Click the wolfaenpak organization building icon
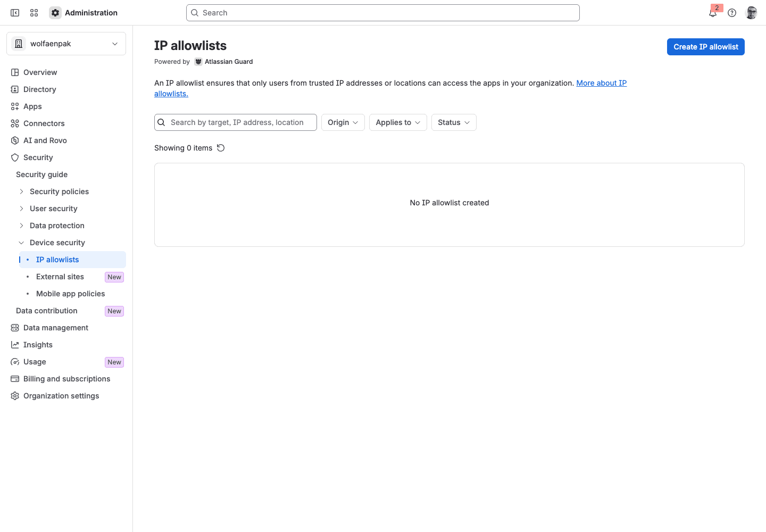Viewport: 766px width, 532px height. tap(19, 44)
